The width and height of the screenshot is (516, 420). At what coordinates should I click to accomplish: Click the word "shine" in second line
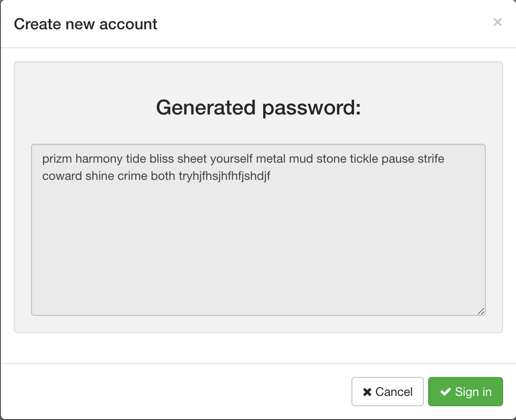(x=100, y=176)
